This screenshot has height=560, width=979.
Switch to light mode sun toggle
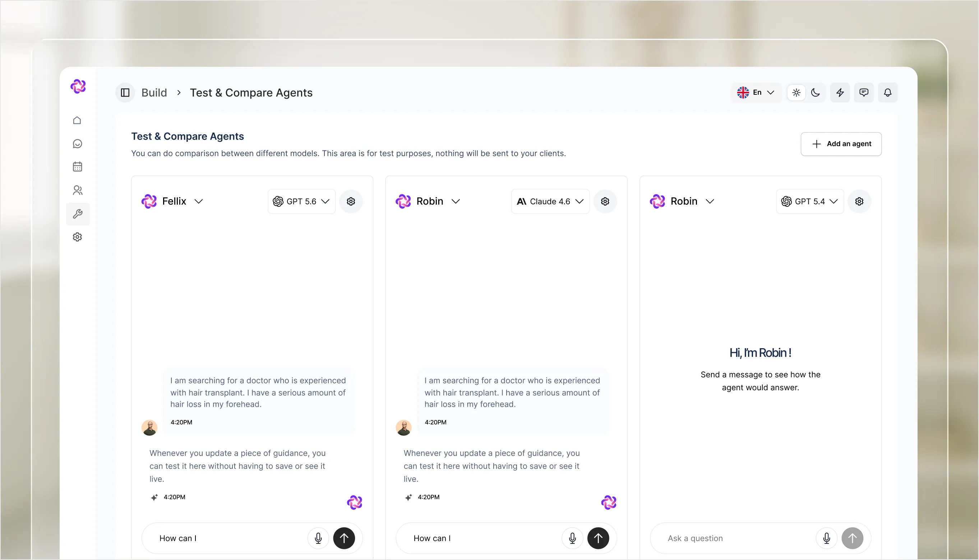796,93
